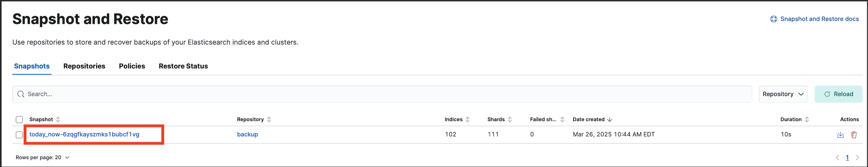Open the Policies tab
The height and width of the screenshot is (167, 868).
pyautogui.click(x=132, y=66)
